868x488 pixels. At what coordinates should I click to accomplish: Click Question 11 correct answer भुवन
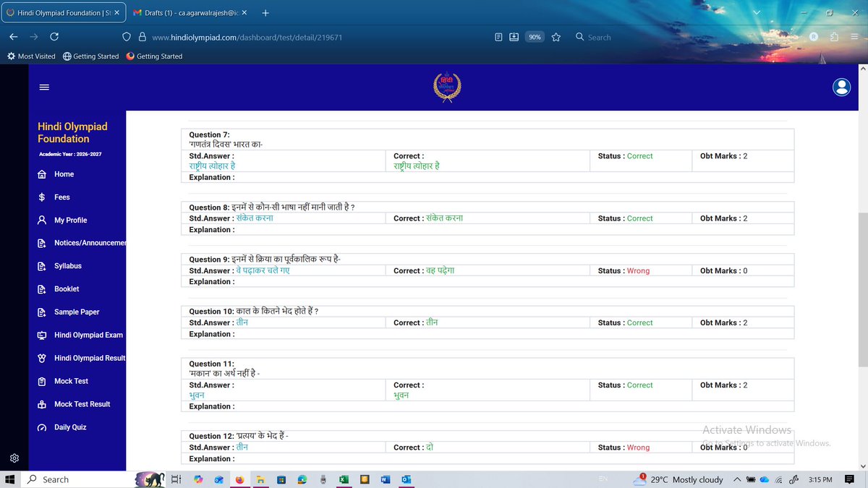[x=401, y=395]
